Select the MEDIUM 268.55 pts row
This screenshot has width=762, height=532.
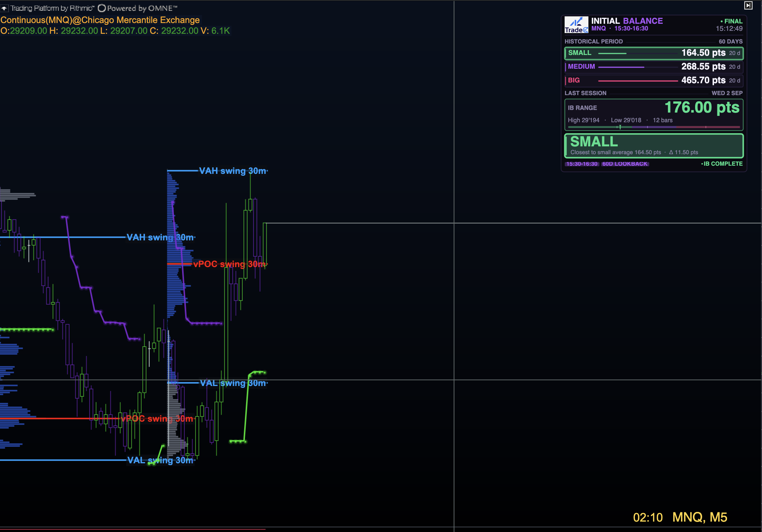coord(654,67)
